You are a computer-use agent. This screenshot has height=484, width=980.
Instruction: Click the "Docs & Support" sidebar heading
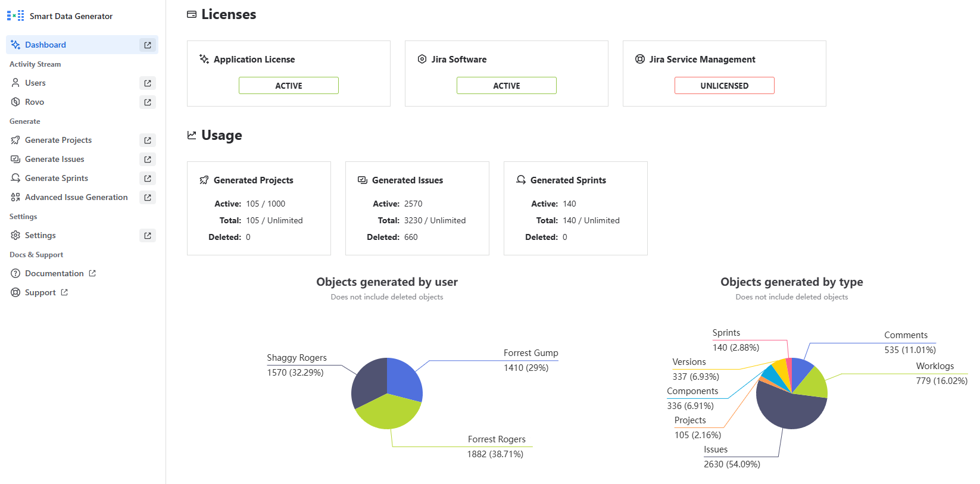(x=36, y=255)
